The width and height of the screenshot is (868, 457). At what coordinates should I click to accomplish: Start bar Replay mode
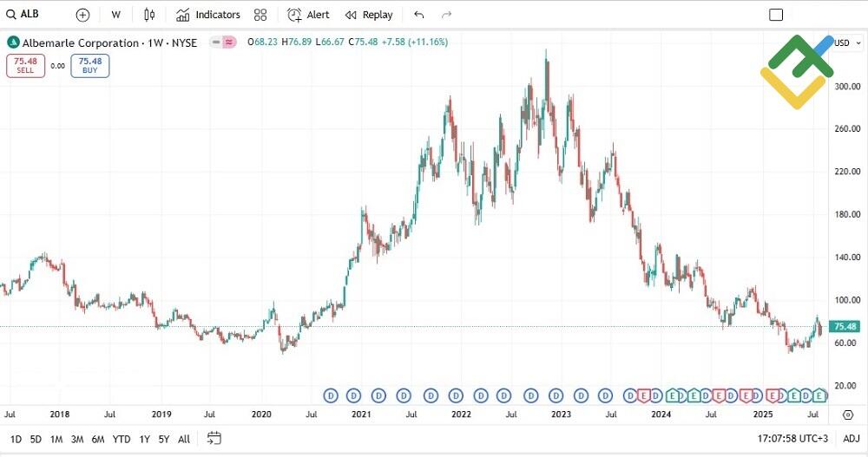point(369,15)
